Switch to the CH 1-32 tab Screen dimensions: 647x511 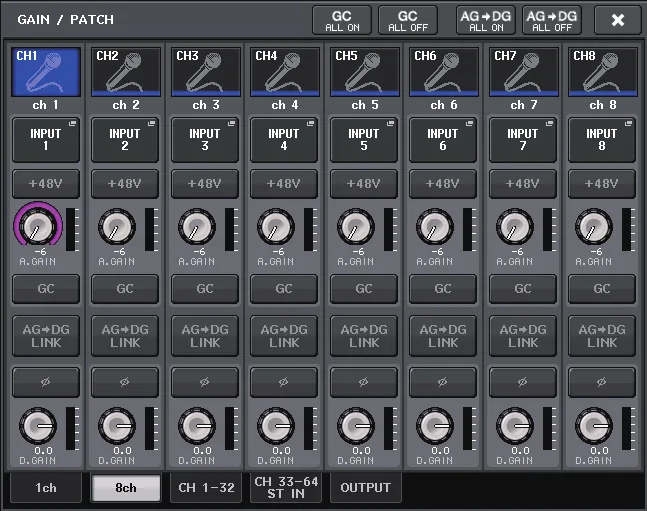pyautogui.click(x=206, y=488)
